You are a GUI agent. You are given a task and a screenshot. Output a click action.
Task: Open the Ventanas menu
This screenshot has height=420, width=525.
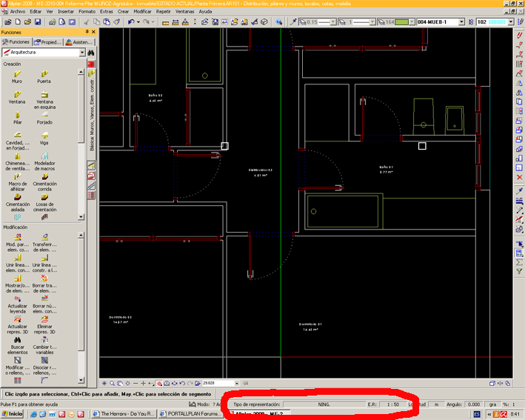(x=184, y=11)
